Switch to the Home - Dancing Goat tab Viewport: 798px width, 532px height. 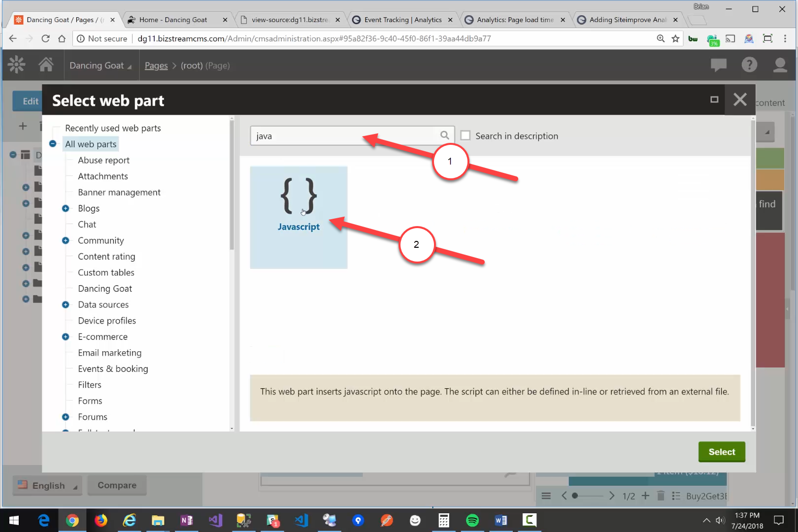(173, 20)
